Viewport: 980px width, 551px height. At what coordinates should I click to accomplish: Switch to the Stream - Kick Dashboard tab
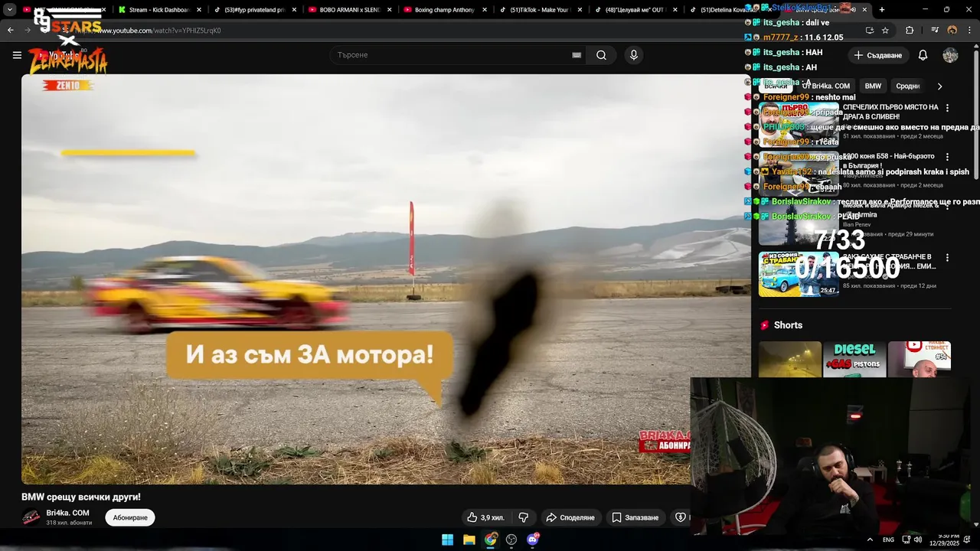coord(159,10)
